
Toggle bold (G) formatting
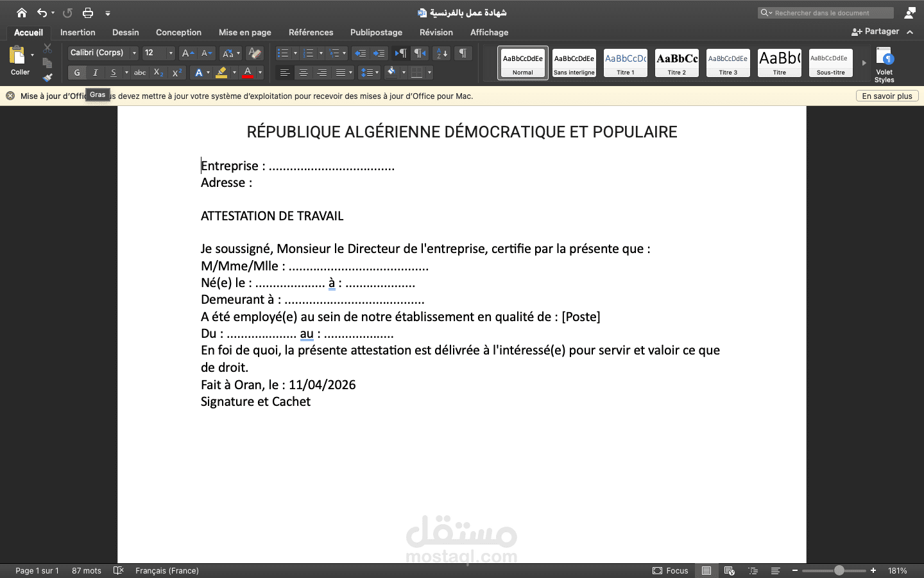click(77, 73)
